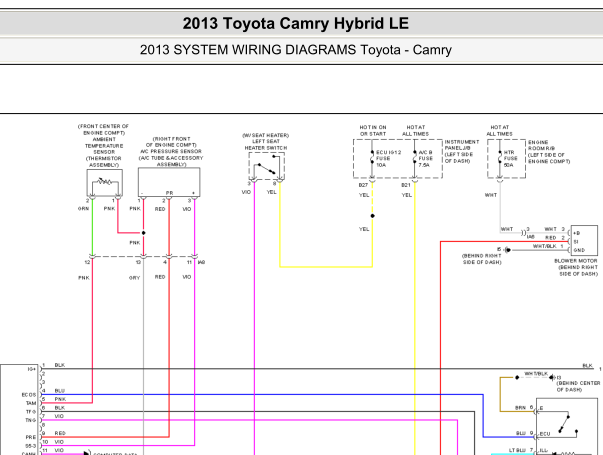Click the "ECU" terminal label in the lower right box
603x455 pixels.
[x=545, y=434]
